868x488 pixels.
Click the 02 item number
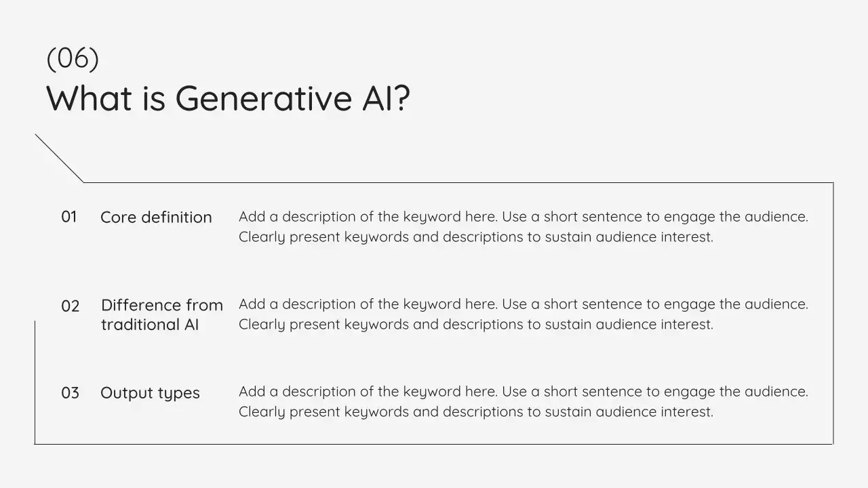coord(71,306)
